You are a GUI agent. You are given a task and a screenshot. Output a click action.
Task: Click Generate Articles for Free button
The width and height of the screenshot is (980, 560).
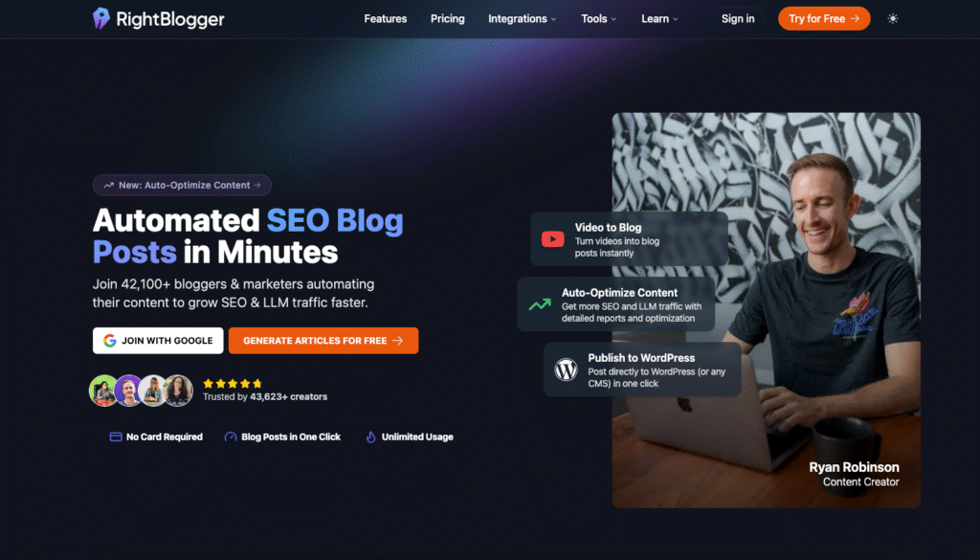click(323, 341)
